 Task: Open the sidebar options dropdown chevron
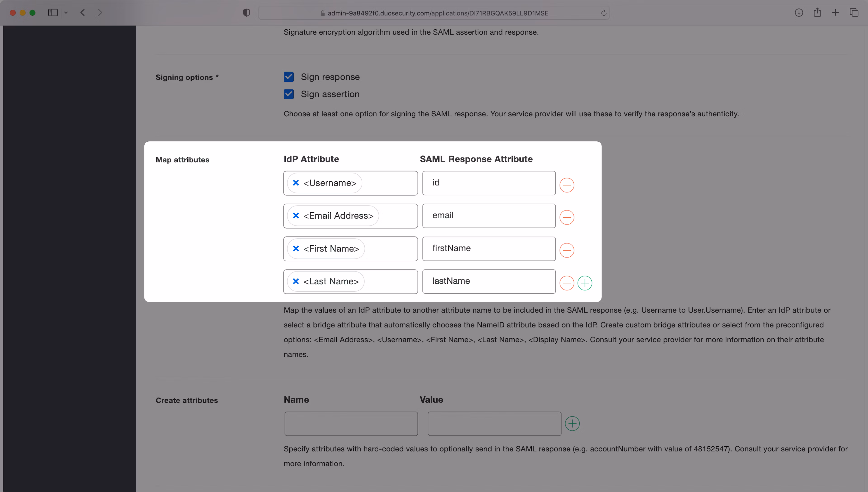[x=66, y=13]
